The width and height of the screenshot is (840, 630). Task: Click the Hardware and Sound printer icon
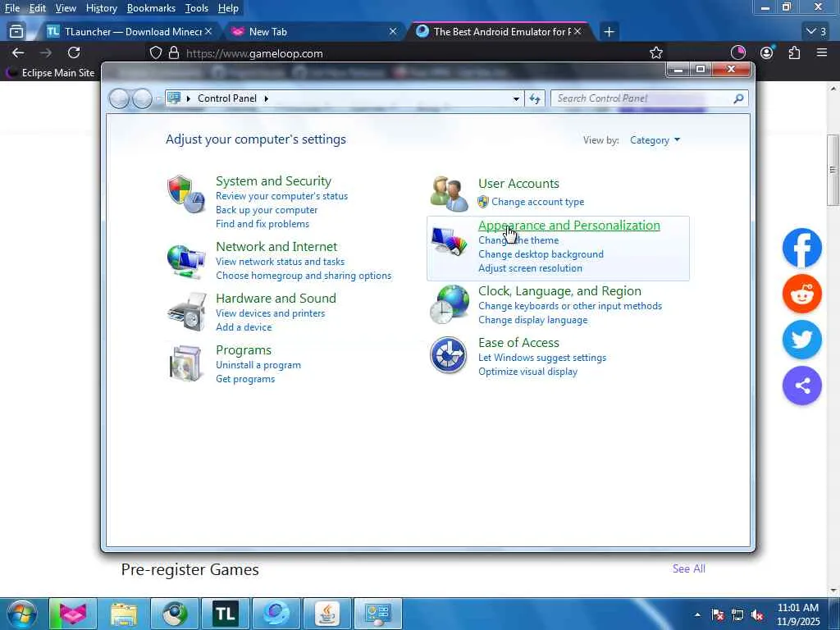pos(186,311)
